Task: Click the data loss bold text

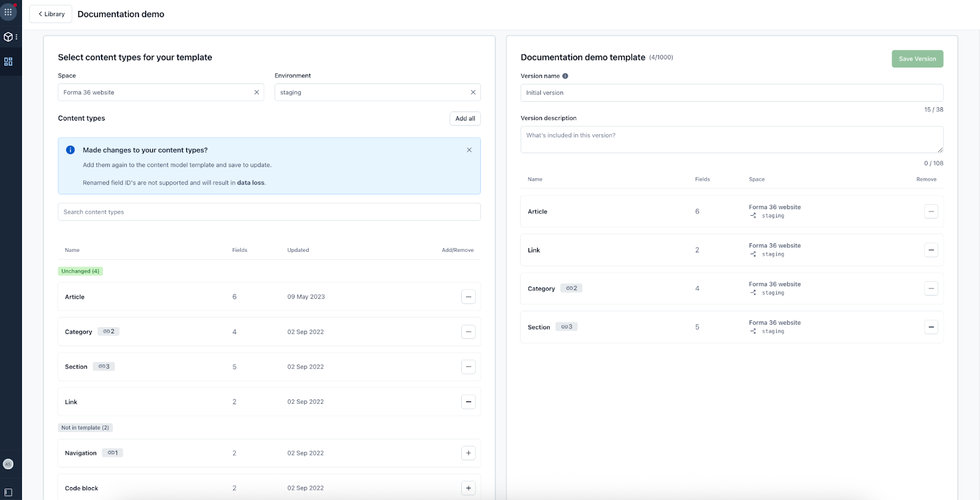Action: pos(251,183)
